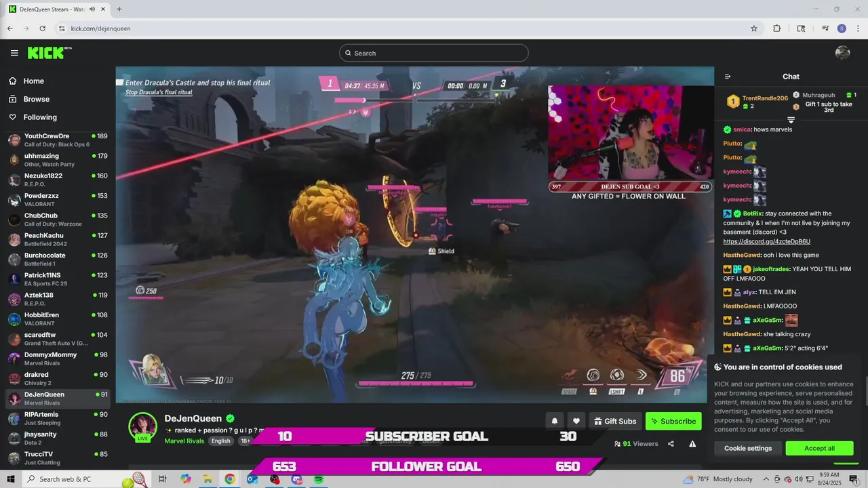Open Burchocolate channel in sidebar
This screenshot has height=488, width=868.
[58, 259]
